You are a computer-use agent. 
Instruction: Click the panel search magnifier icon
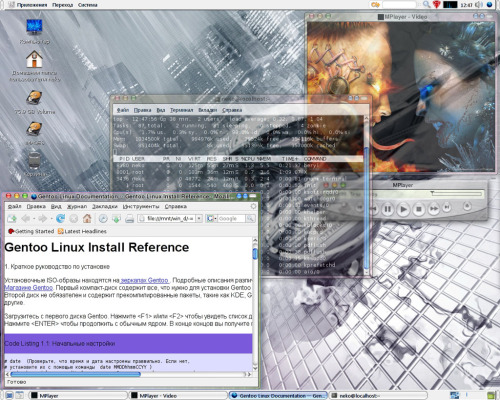pos(426,5)
